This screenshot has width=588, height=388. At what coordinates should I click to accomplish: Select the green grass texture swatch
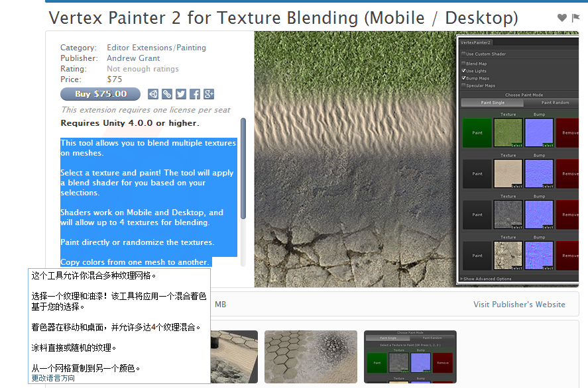pos(508,133)
